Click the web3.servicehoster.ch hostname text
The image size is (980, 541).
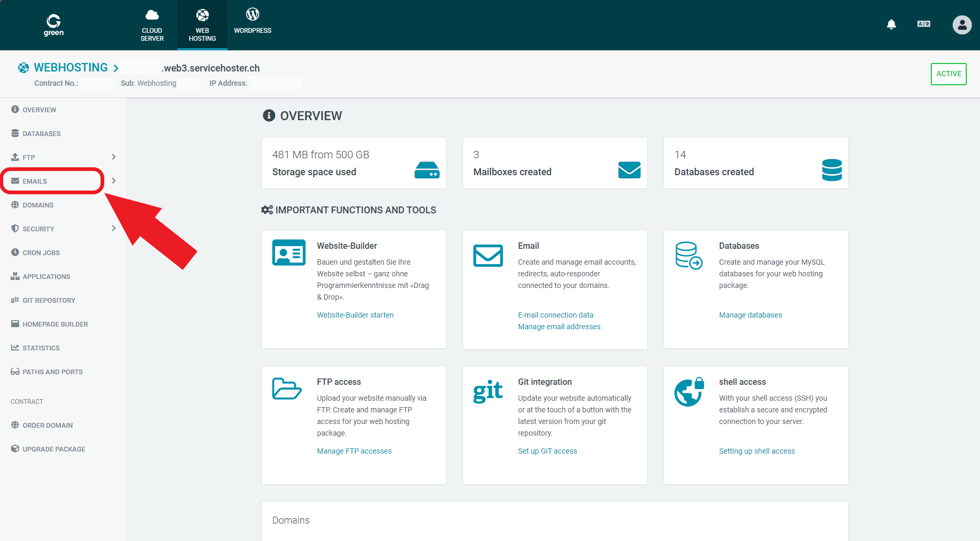click(211, 68)
